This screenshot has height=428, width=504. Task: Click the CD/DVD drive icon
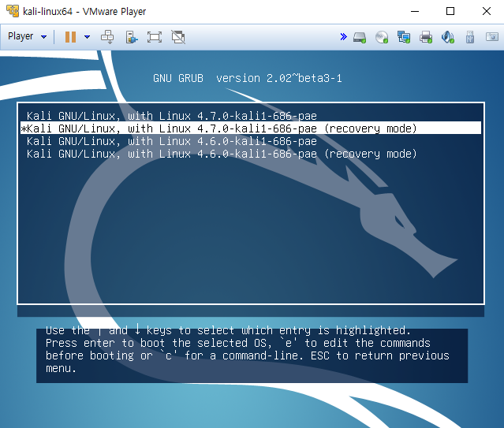click(382, 37)
